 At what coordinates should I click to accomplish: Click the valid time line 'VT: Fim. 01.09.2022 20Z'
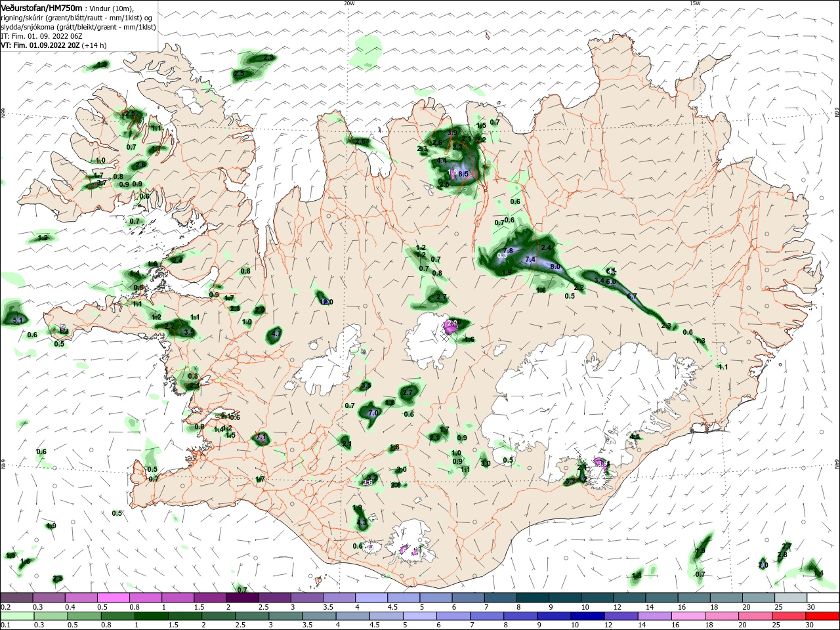(x=40, y=45)
